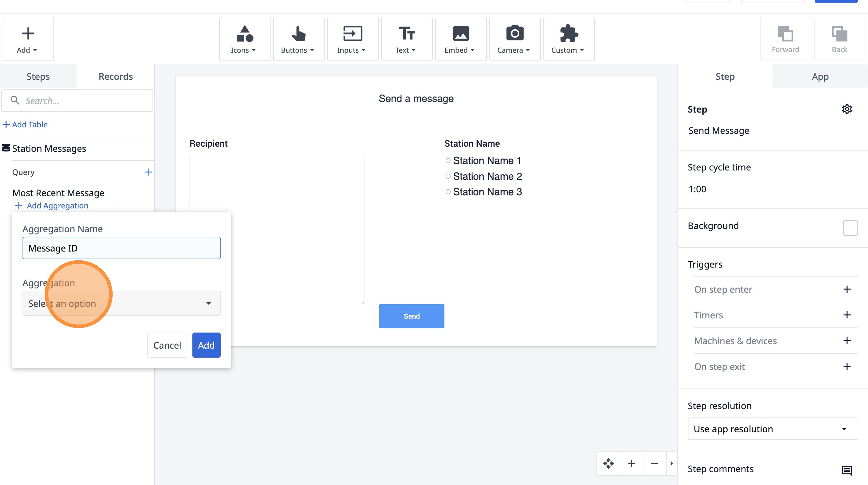Select Station Name 2 radio button
Image resolution: width=868 pixels, height=485 pixels.
(x=448, y=176)
